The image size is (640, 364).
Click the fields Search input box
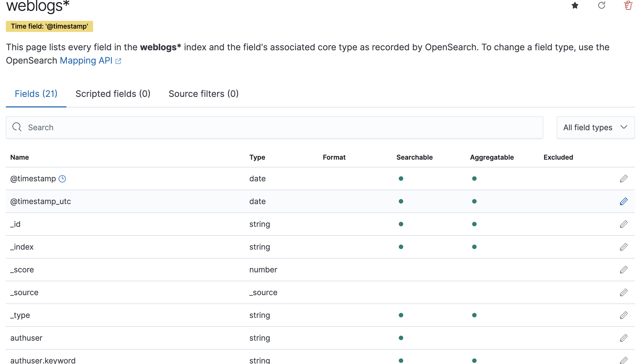coord(275,127)
